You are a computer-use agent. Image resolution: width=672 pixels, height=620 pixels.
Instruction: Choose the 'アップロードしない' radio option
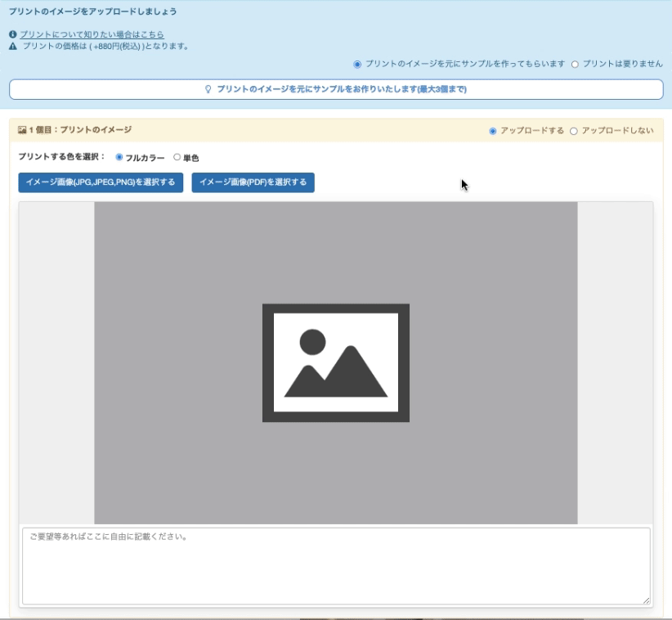(573, 131)
